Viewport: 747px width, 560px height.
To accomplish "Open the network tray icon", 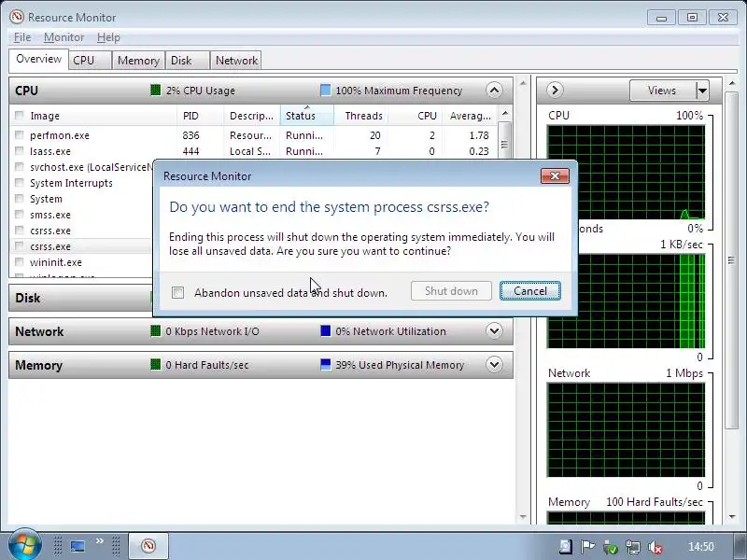I will pyautogui.click(x=633, y=547).
